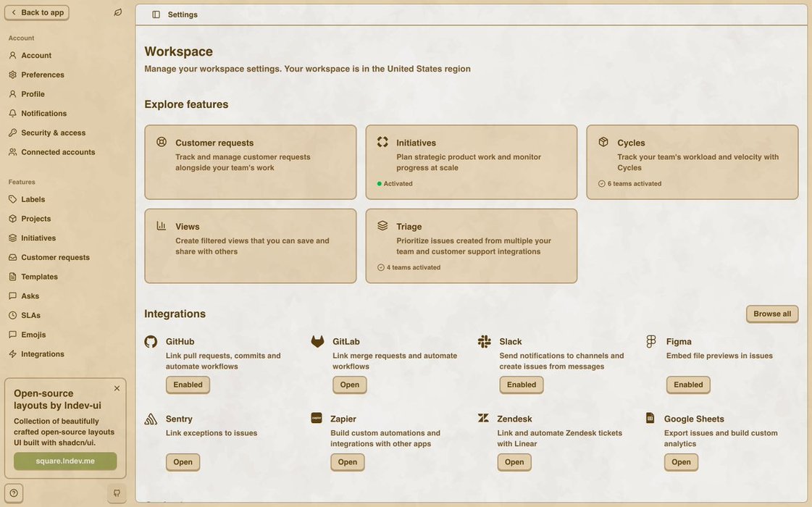Click Figma's Enabled button
Image resolution: width=812 pixels, height=507 pixels.
point(688,385)
